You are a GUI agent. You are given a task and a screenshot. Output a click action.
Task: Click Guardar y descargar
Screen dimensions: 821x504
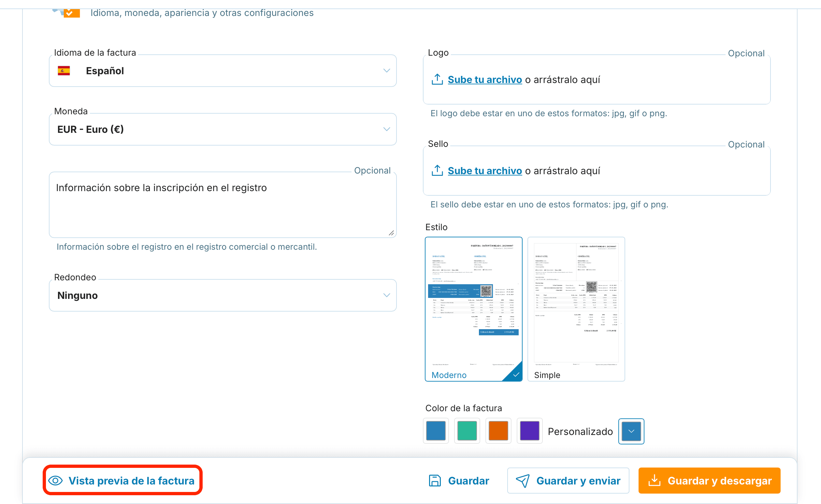[709, 481]
